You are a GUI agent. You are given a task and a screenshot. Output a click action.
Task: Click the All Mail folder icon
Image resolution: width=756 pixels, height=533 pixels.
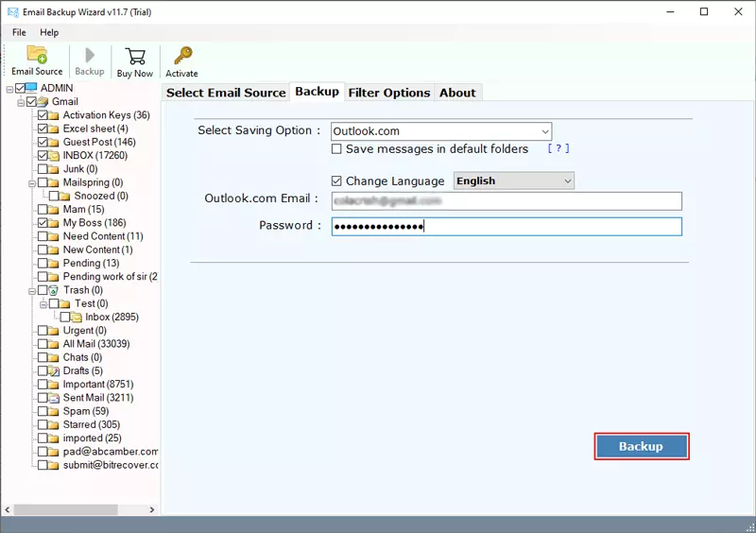pos(54,344)
